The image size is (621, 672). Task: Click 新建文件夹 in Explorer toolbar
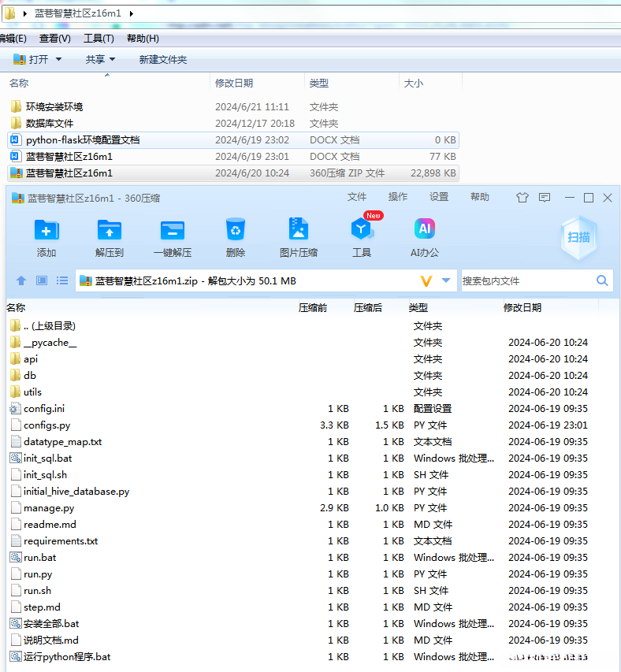coord(163,60)
